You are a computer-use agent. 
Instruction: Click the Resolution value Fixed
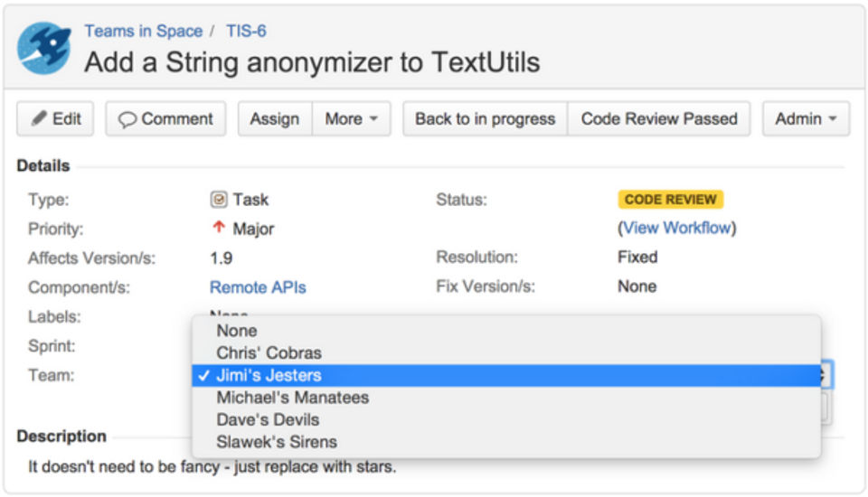(x=637, y=257)
